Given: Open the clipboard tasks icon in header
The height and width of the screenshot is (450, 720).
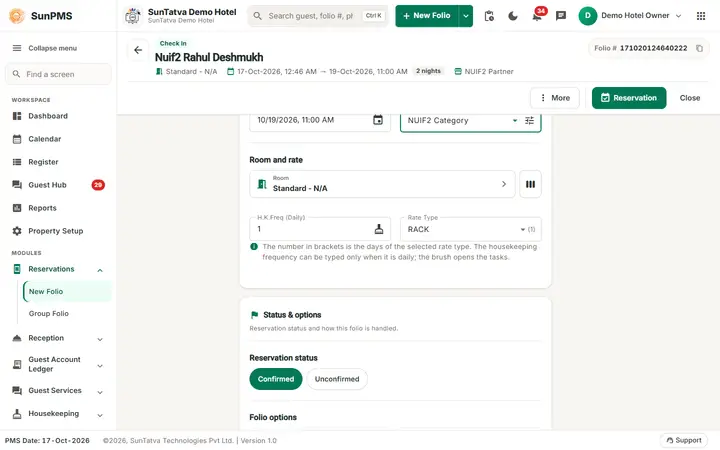Looking at the screenshot, I should tap(489, 16).
